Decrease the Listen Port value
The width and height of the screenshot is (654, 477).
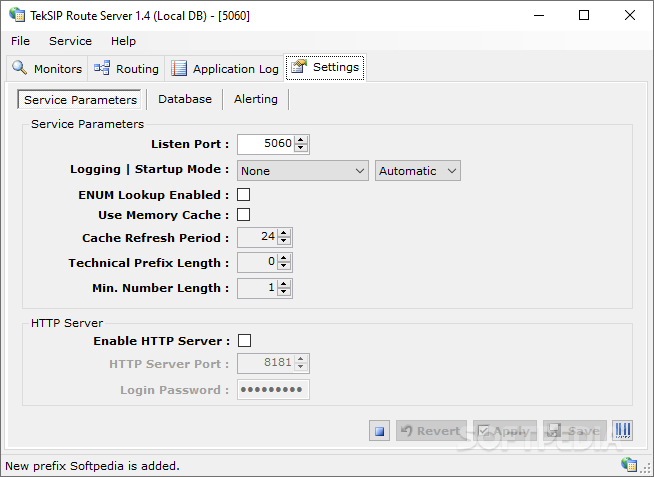point(301,148)
